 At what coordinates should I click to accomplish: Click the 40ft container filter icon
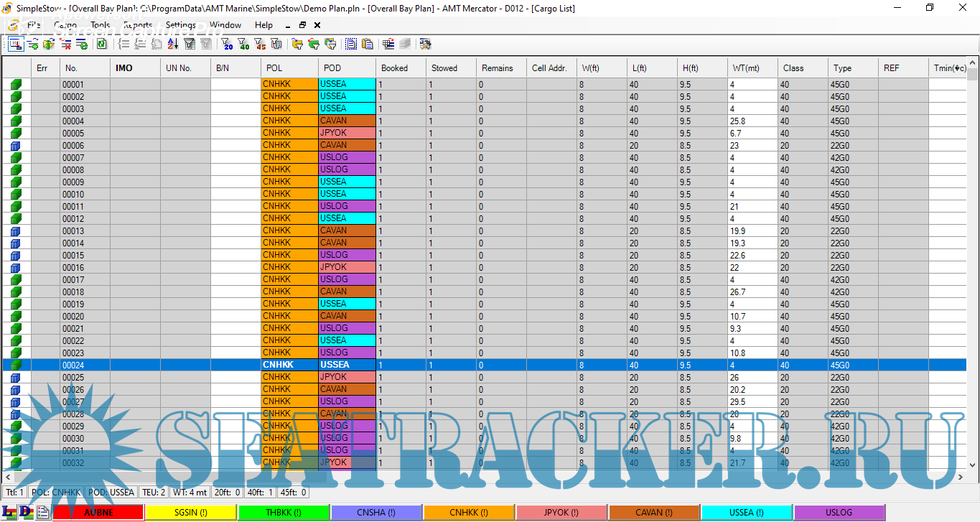pos(243,45)
